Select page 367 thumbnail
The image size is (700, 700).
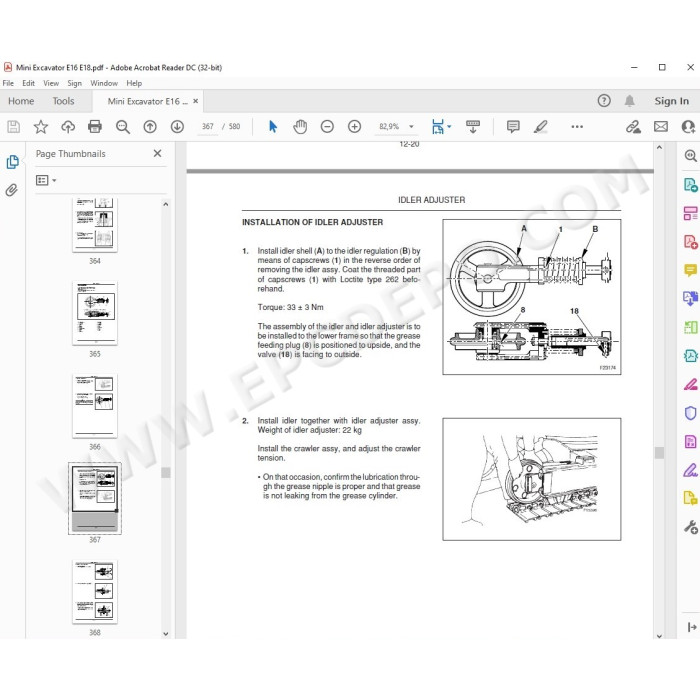[x=95, y=498]
